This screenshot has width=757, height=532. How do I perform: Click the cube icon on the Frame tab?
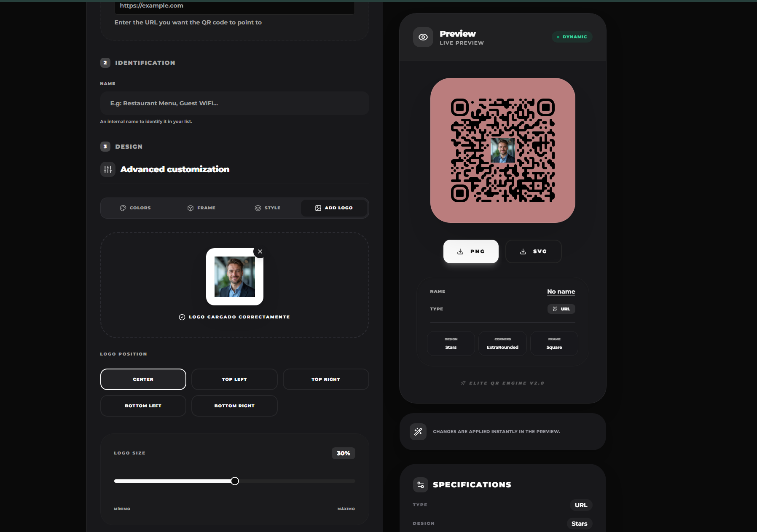pos(190,208)
